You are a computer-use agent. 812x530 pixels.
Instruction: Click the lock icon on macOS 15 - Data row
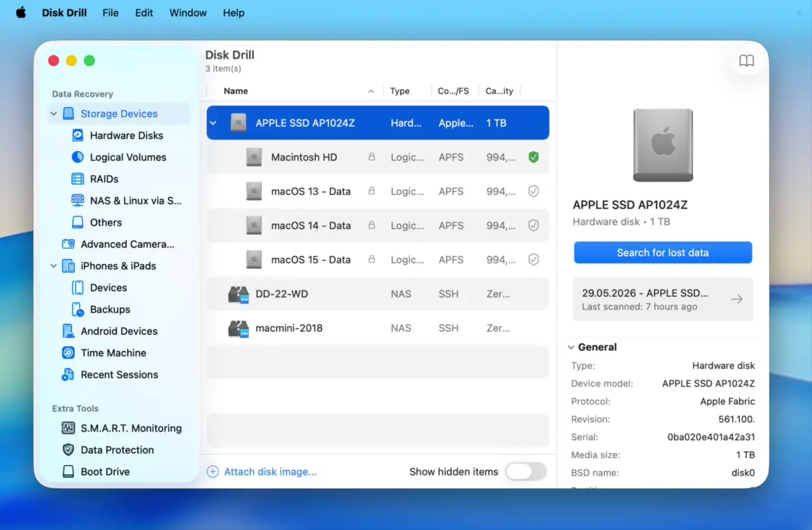pyautogui.click(x=372, y=260)
